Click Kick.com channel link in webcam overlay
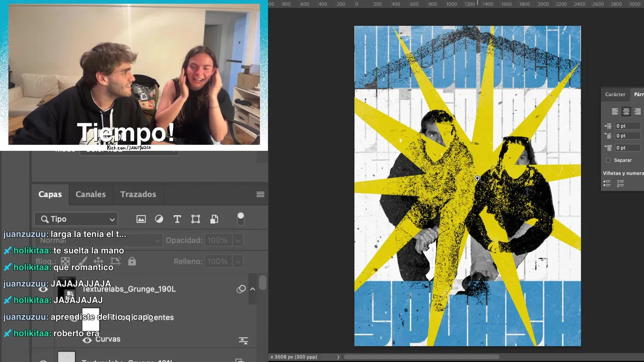The width and height of the screenshot is (644, 362). click(129, 147)
